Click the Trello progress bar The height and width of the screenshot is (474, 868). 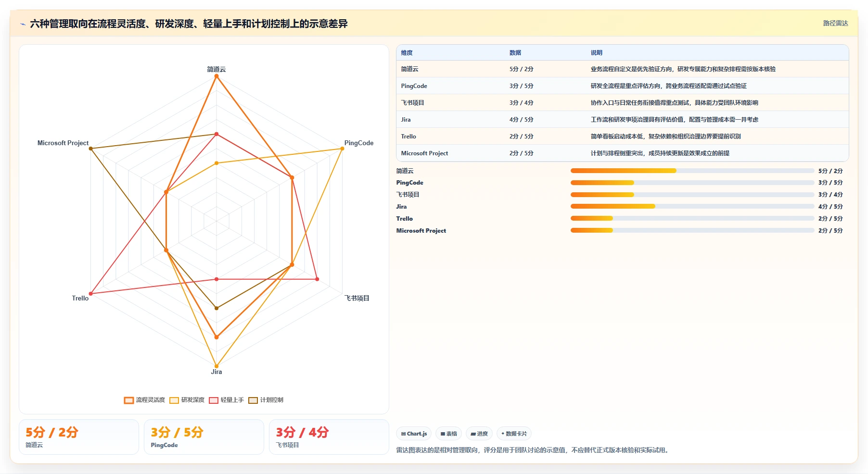coord(692,219)
